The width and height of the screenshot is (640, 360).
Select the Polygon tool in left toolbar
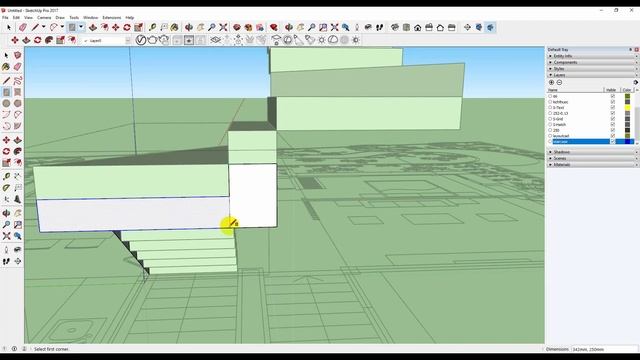[18, 104]
